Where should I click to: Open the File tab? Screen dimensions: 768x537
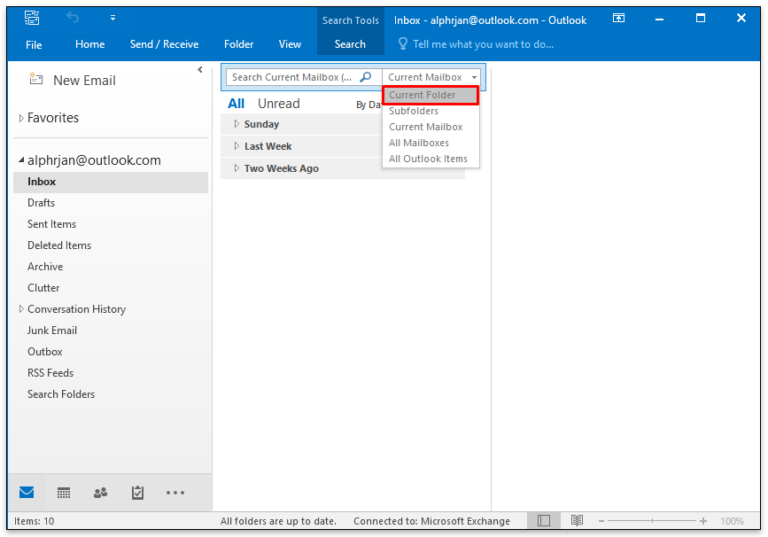click(x=34, y=45)
